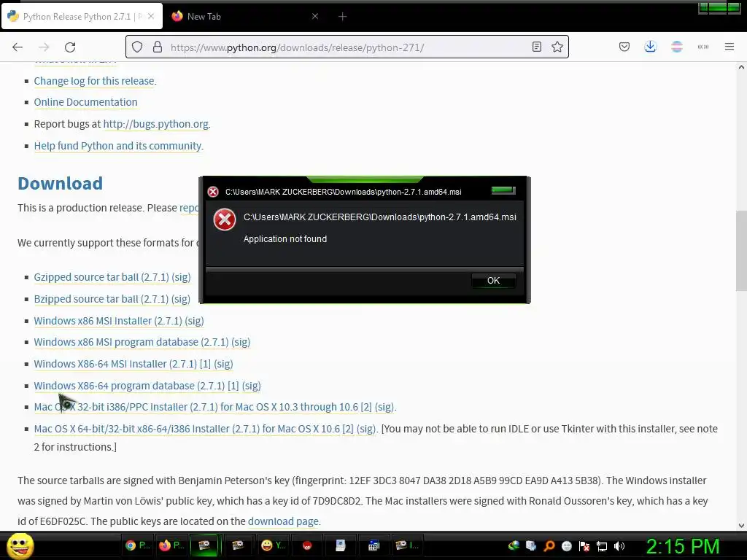This screenshot has height=560, width=747.
Task: Click the forward navigation arrow
Action: 44,47
